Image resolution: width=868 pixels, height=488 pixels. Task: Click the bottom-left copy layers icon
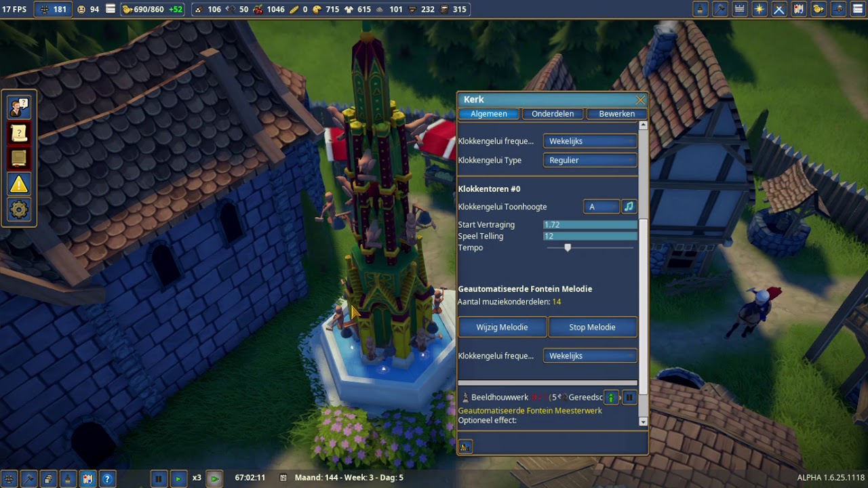(48, 479)
